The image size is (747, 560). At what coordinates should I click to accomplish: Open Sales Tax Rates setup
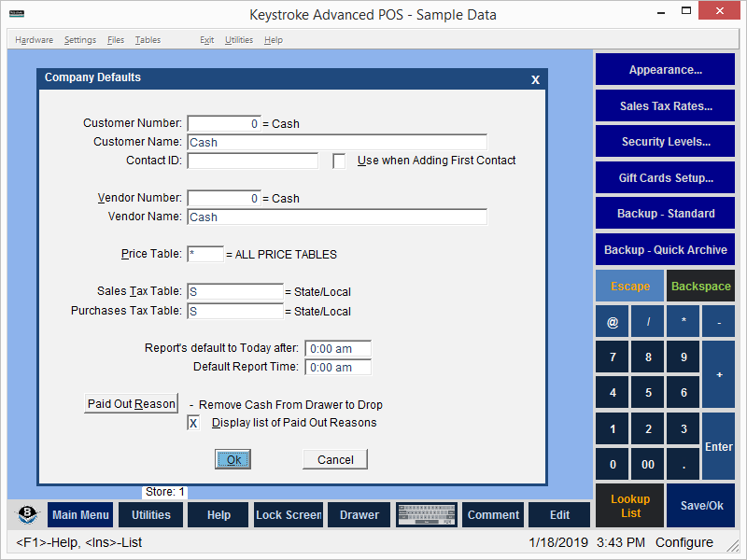(665, 106)
